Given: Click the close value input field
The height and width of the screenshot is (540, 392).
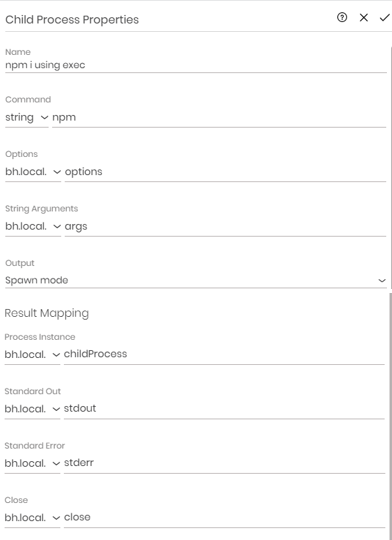Looking at the screenshot, I should click(224, 518).
